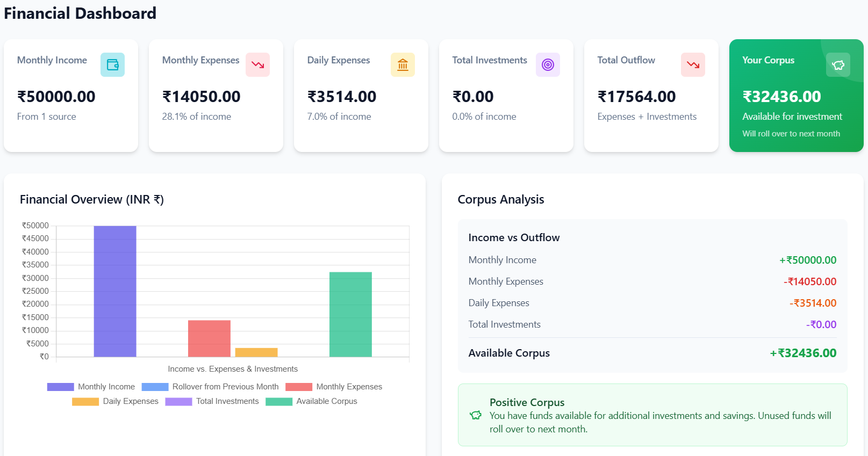Toggle Rollover from Previous Month legend item
The height and width of the screenshot is (456, 868).
coord(210,387)
